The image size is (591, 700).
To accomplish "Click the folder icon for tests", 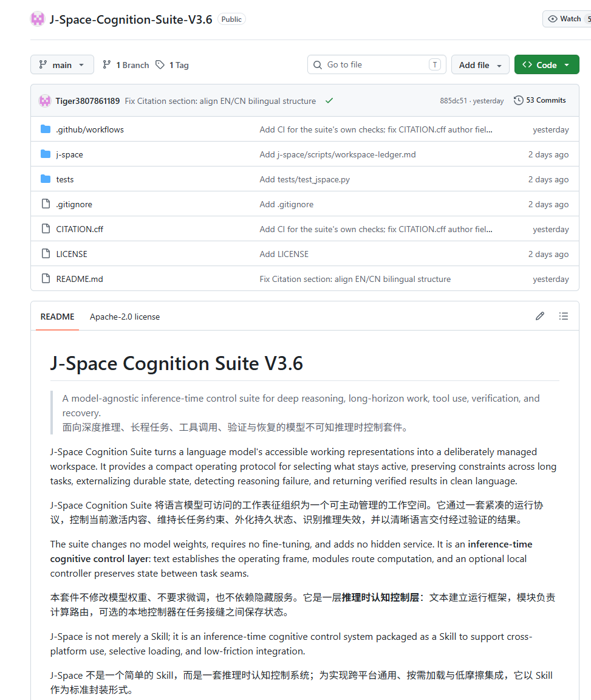I will [x=46, y=179].
